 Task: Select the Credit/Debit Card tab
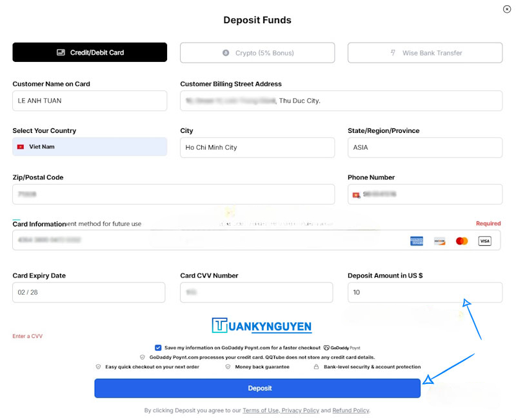90,53
